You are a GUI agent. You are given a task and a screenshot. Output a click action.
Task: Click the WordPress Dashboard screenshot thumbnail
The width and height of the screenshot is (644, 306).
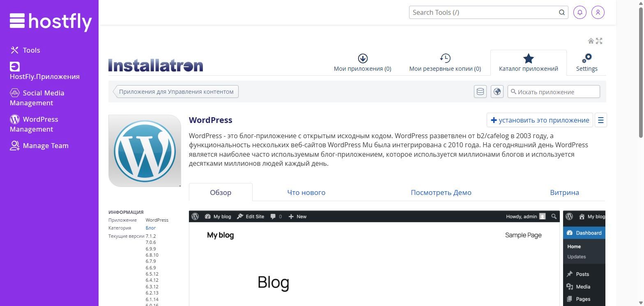tap(584, 258)
